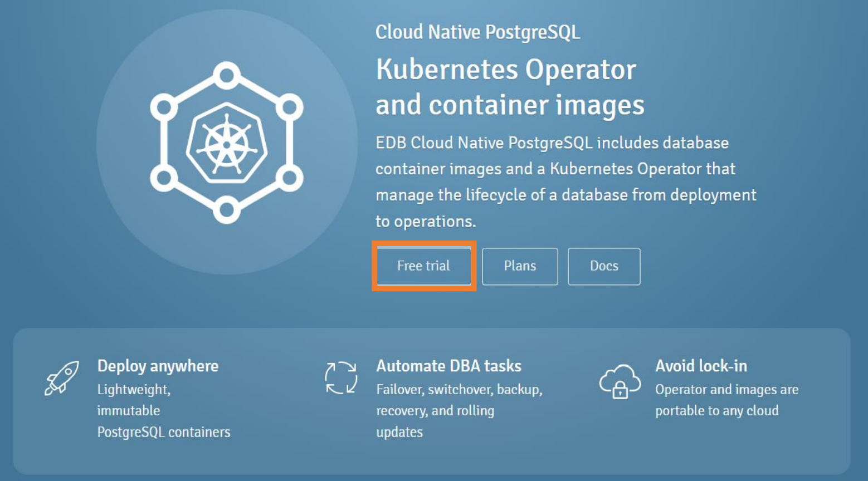Click 'portable to any cloud' text

(x=716, y=411)
